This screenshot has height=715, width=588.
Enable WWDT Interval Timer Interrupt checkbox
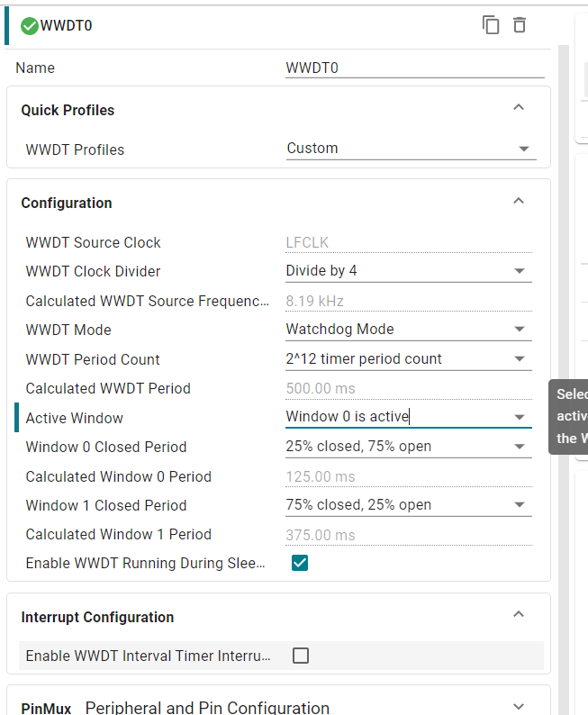(301, 656)
